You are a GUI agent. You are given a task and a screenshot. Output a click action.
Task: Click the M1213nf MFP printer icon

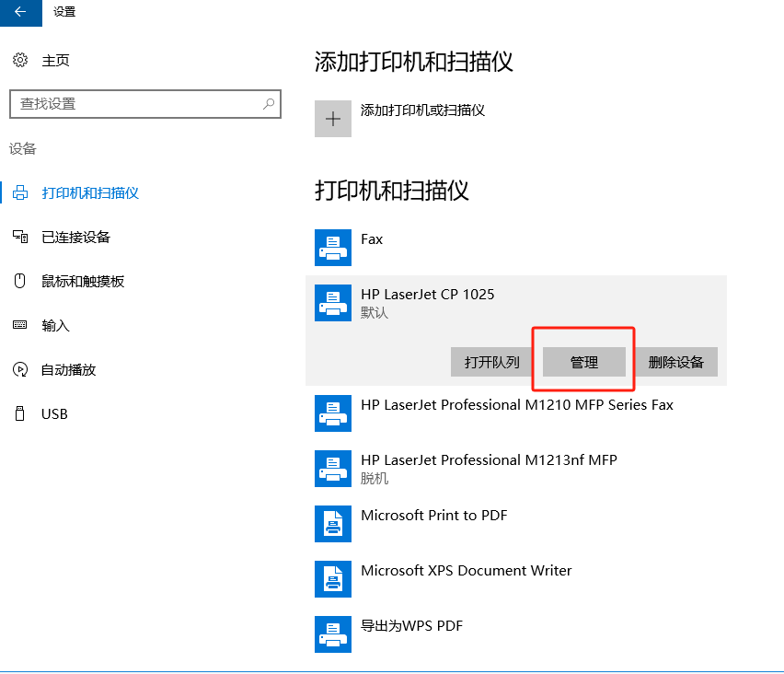[x=333, y=469]
